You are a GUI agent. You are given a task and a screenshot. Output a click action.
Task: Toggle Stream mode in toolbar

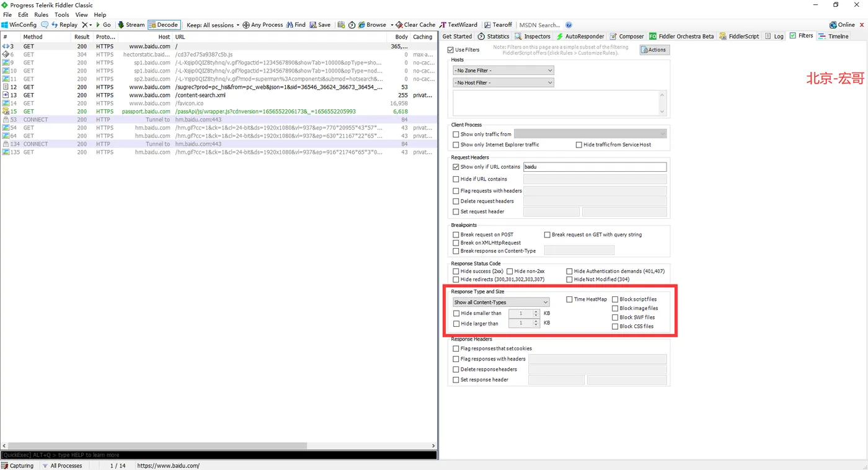[131, 25]
